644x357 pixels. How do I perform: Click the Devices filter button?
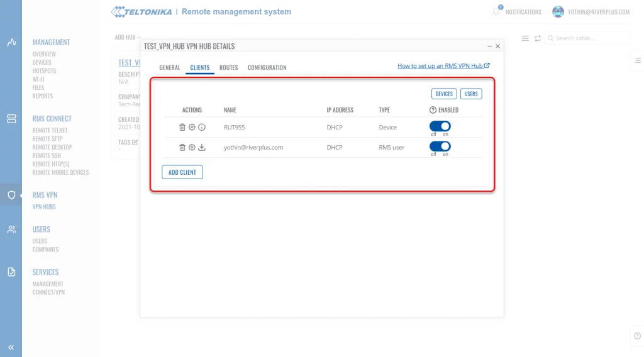(x=444, y=94)
